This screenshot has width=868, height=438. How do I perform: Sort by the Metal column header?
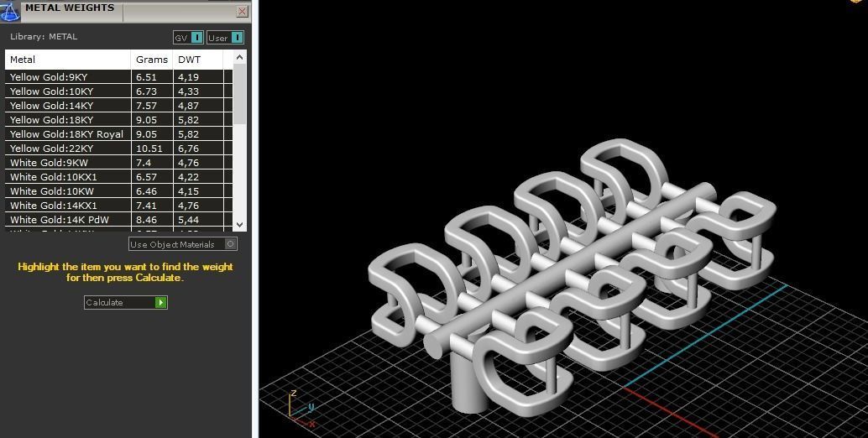(x=67, y=60)
